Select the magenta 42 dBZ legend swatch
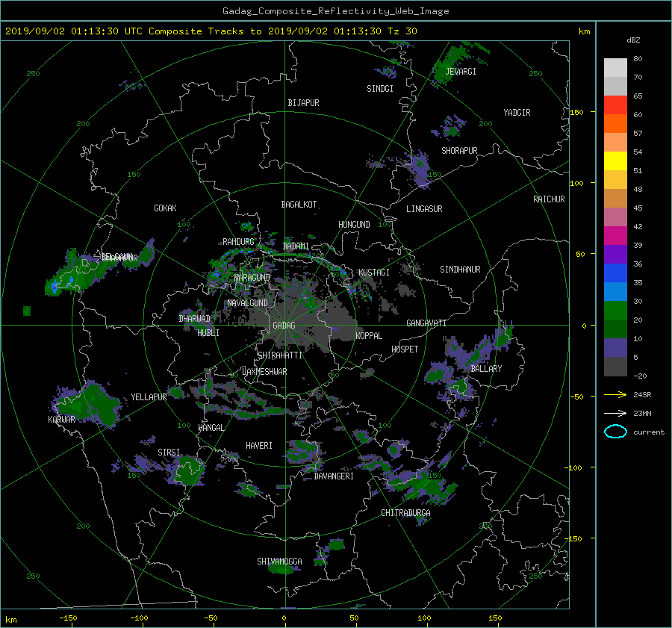 [x=615, y=235]
